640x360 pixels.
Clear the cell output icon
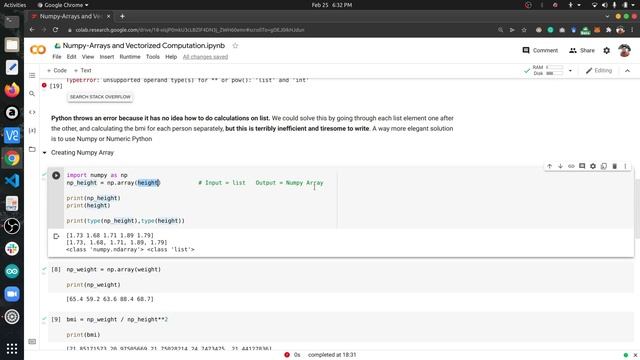point(56,236)
